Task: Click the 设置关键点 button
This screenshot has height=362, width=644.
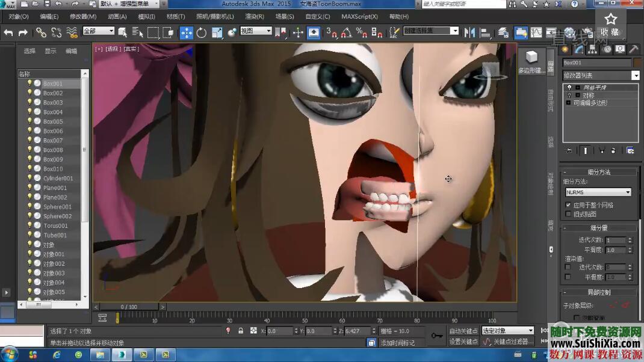Action: coord(463,342)
